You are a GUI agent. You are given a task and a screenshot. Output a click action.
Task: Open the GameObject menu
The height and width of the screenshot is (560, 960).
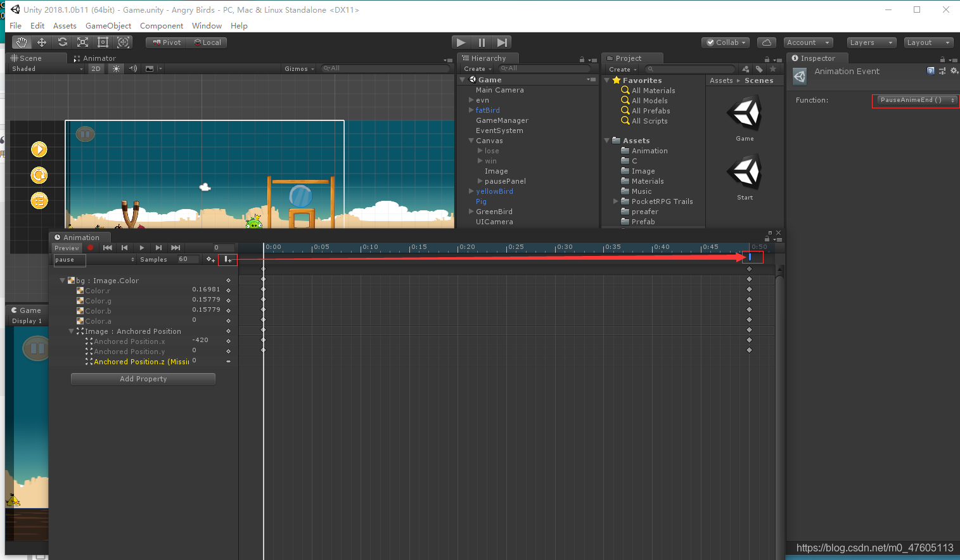click(x=108, y=26)
